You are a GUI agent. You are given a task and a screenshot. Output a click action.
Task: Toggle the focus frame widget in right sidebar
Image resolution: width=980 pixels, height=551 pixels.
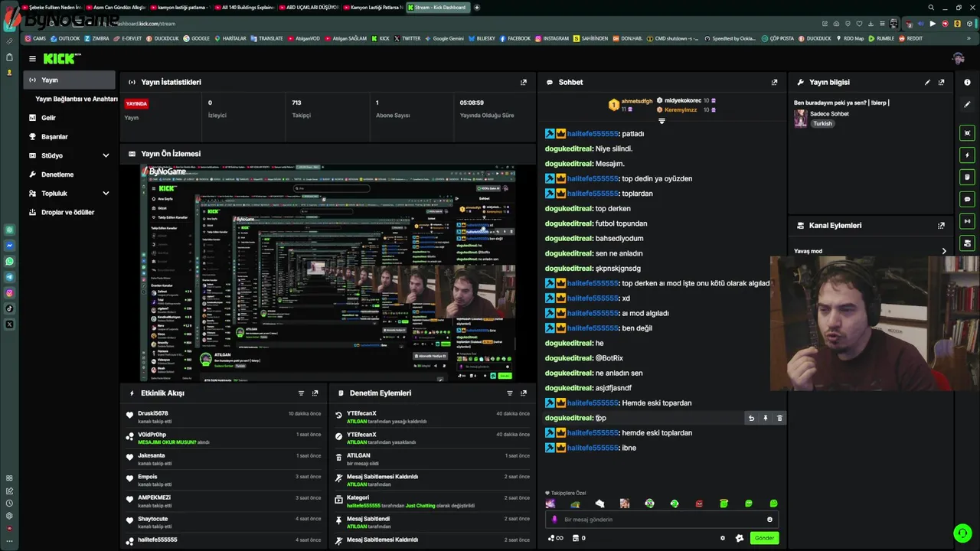[968, 132]
